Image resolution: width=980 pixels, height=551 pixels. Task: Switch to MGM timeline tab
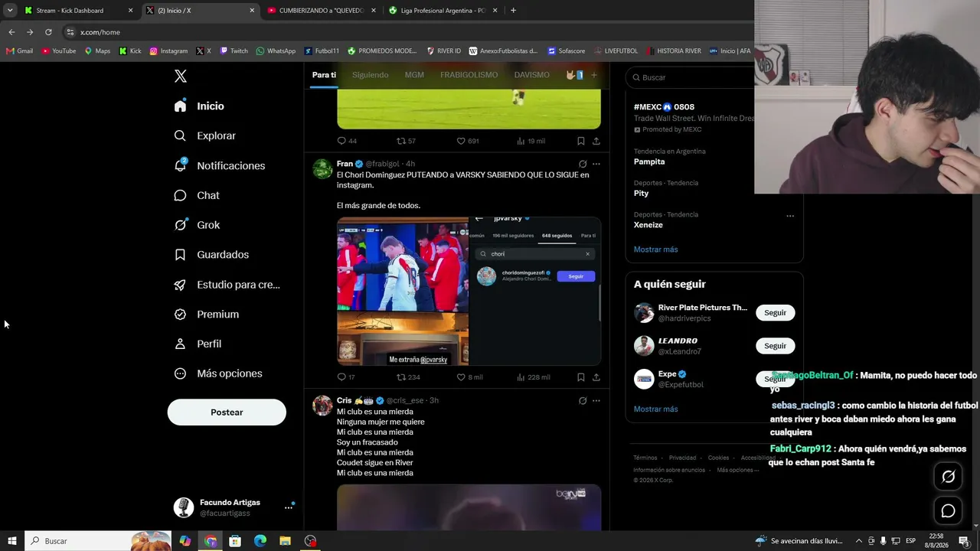[414, 75]
